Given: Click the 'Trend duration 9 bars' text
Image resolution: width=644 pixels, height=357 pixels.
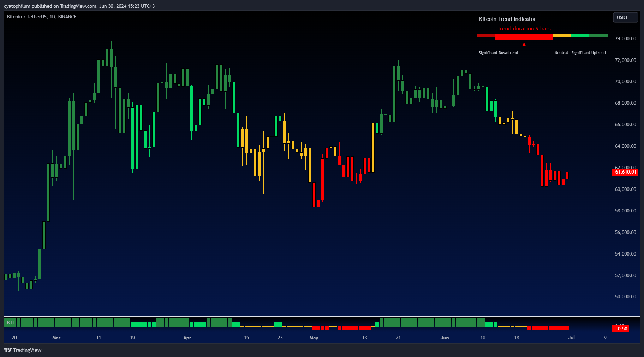Looking at the screenshot, I should (x=524, y=29).
